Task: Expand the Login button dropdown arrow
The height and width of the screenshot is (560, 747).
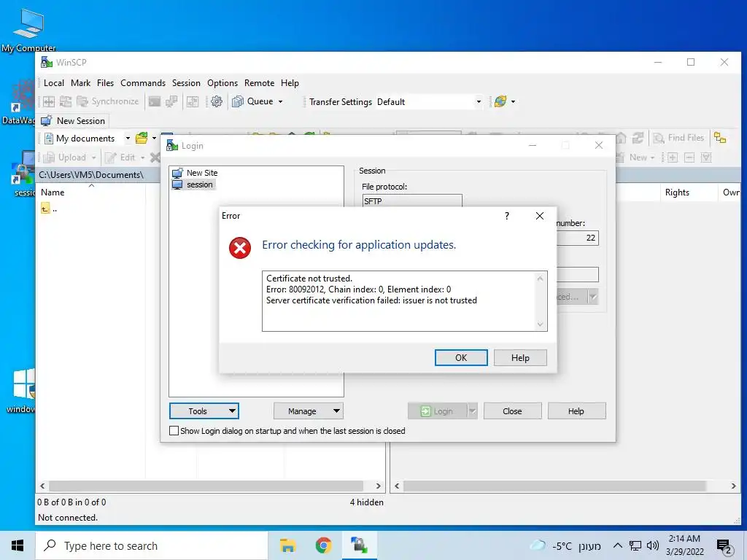Action: (x=472, y=411)
